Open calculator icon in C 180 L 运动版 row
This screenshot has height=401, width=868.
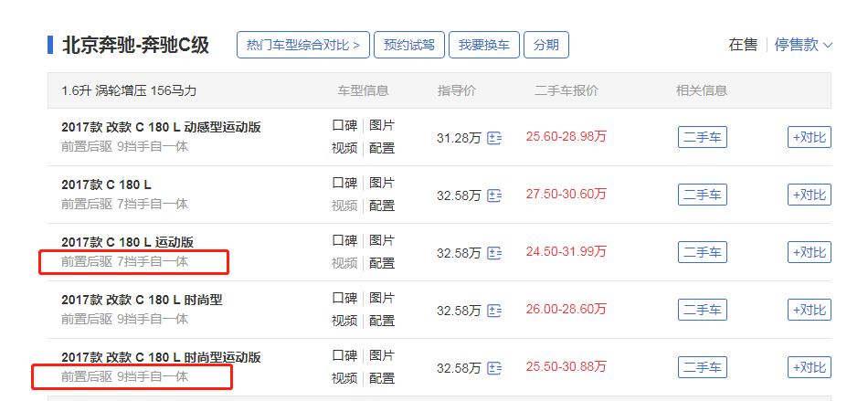click(x=494, y=253)
